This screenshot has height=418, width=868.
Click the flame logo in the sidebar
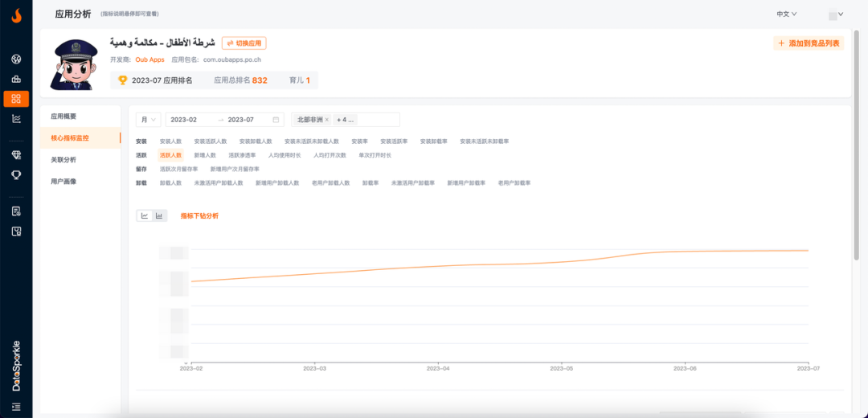16,15
